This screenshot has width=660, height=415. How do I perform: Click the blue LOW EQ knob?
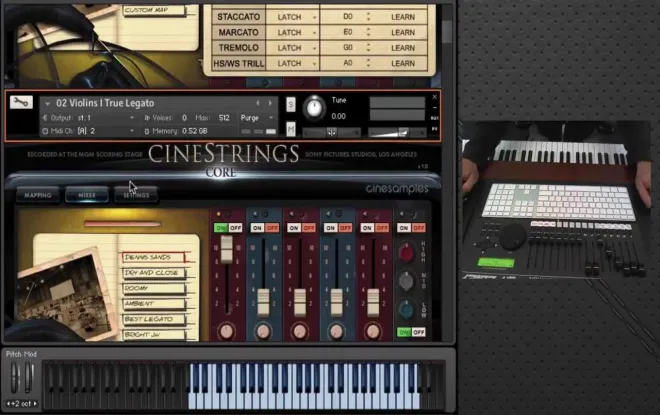406,309
